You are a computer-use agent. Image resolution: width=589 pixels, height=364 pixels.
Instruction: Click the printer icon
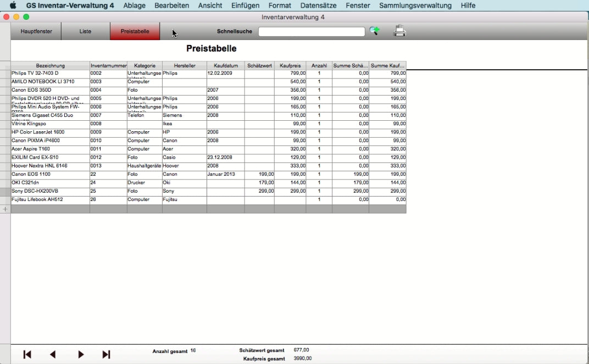click(x=399, y=31)
